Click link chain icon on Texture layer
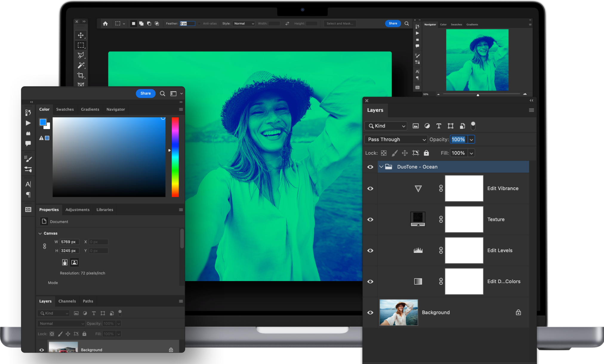The height and width of the screenshot is (364, 604). point(441,219)
